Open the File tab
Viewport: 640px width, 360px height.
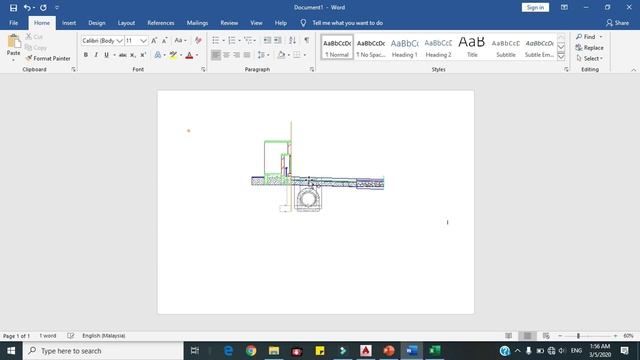13,23
